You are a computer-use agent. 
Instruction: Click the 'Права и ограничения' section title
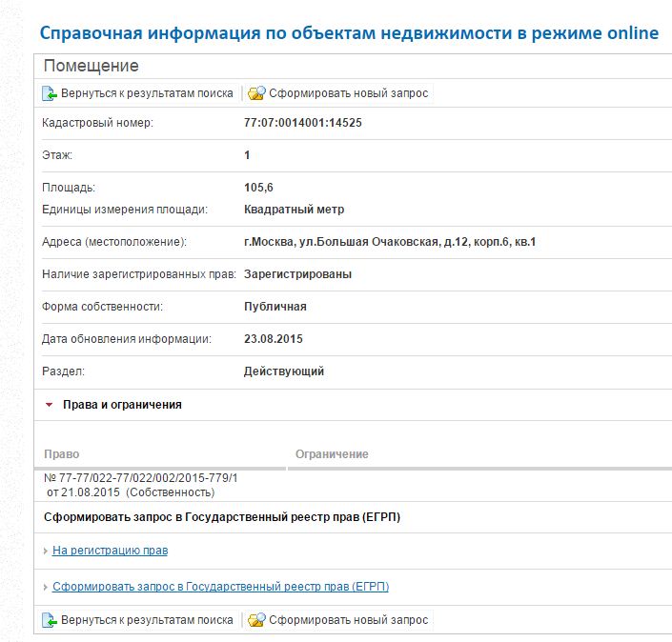tap(122, 405)
